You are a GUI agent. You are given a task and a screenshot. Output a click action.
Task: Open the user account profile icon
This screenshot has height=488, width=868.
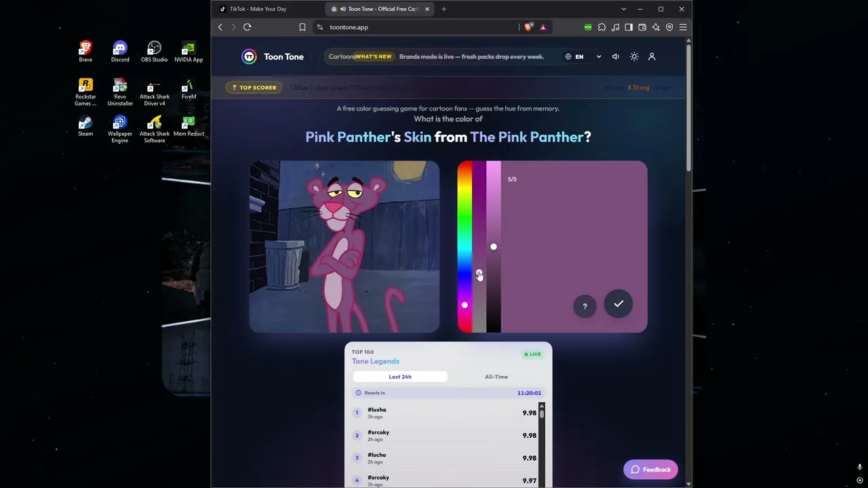coord(652,57)
